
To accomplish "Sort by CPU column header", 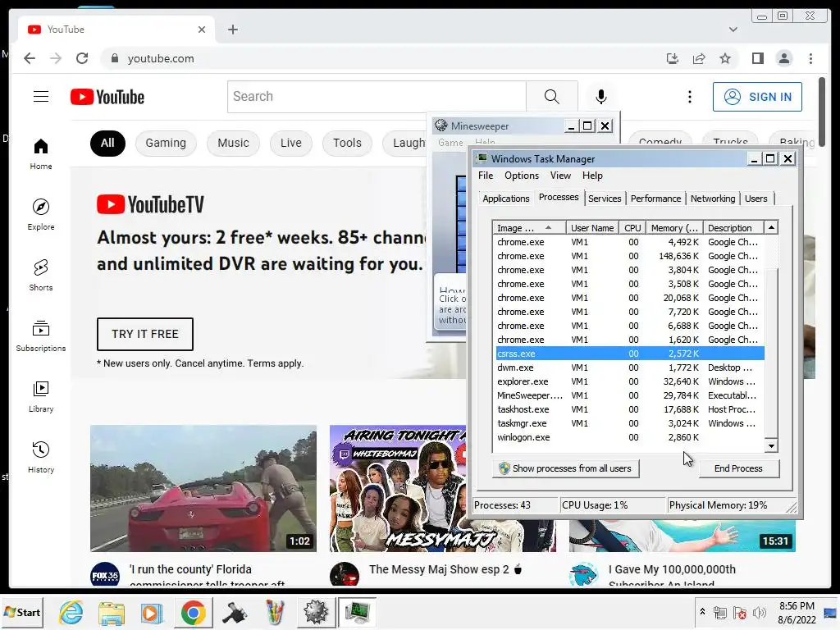I will [x=632, y=228].
